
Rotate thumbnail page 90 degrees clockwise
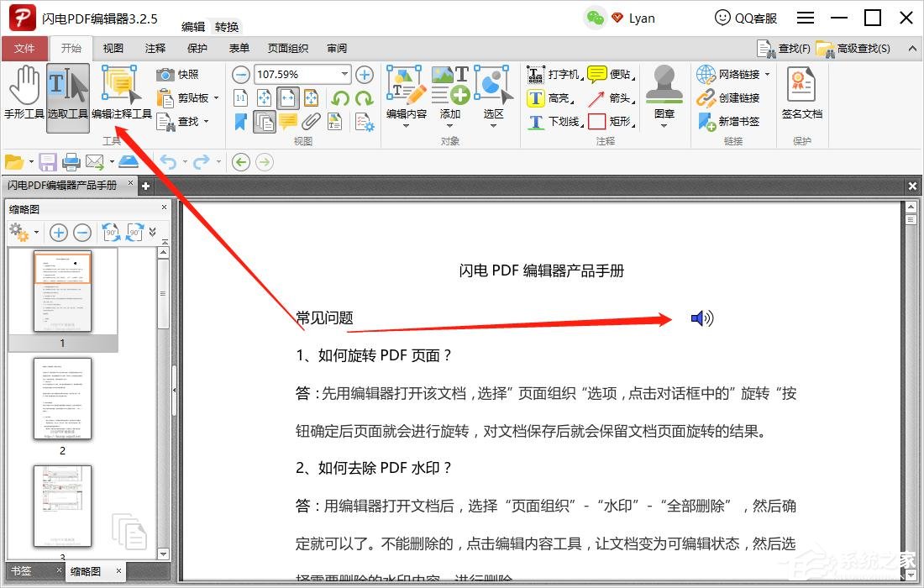pos(135,233)
